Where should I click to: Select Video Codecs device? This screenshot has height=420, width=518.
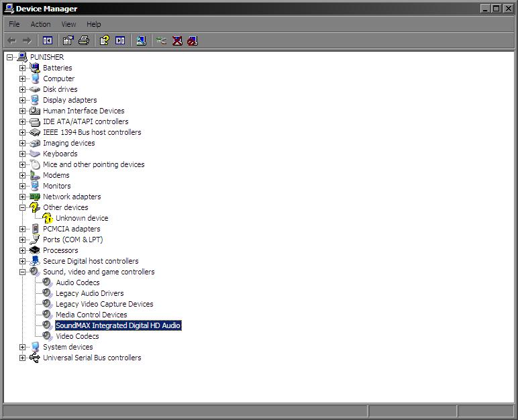click(77, 336)
